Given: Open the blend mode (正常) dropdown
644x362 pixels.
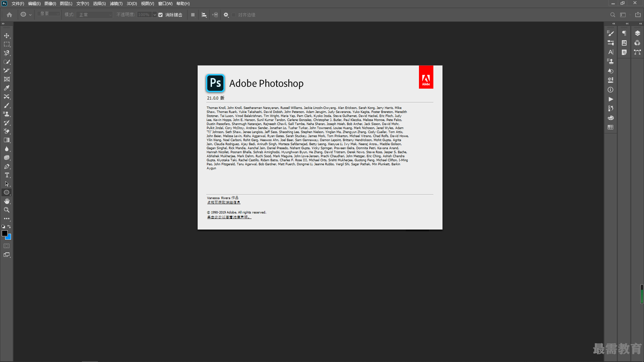Looking at the screenshot, I should 95,15.
